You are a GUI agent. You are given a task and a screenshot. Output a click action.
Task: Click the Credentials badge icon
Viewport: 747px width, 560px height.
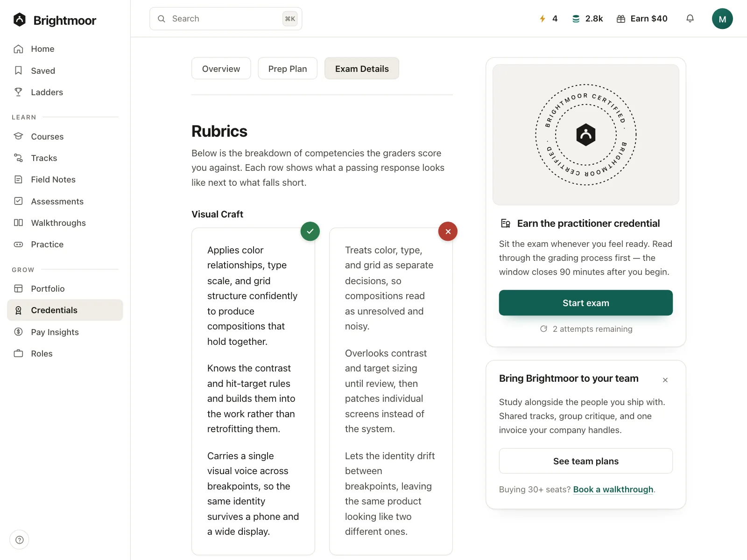(19, 310)
